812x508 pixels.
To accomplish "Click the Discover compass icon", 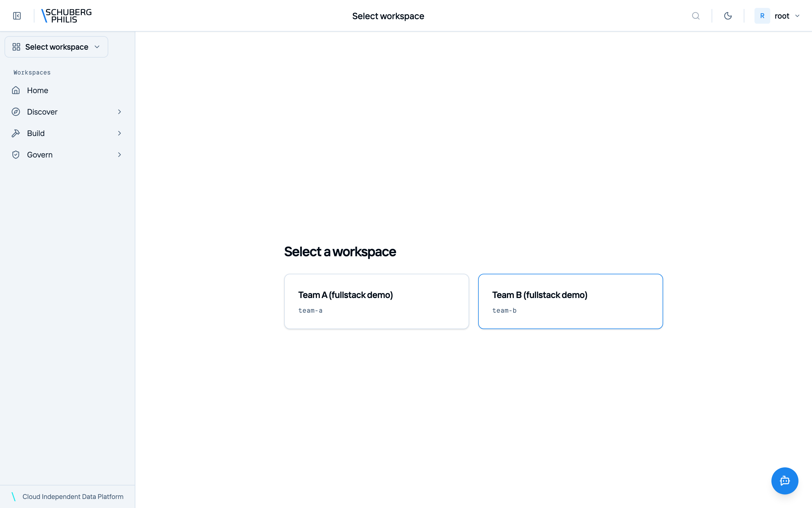I will (x=16, y=112).
